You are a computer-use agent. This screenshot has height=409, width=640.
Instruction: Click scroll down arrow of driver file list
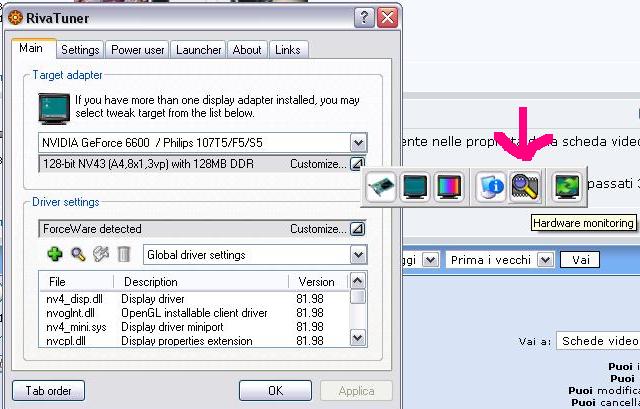(358, 338)
